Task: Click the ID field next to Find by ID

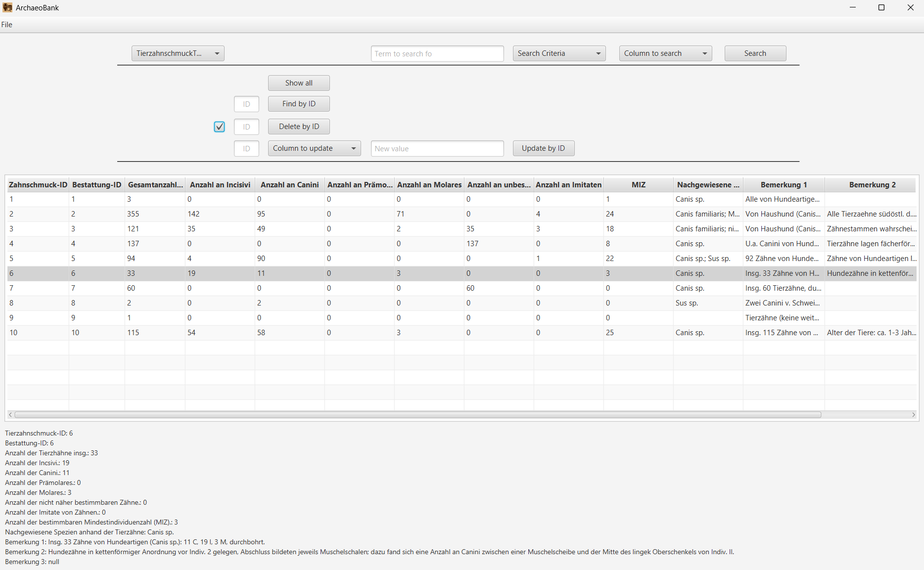Action: (x=246, y=104)
